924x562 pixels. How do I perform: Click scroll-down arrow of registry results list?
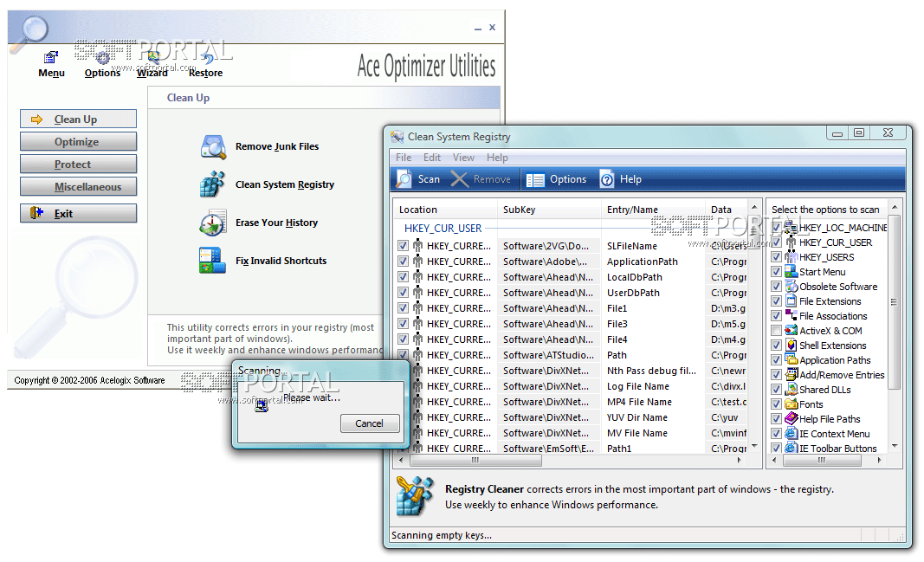point(755,446)
